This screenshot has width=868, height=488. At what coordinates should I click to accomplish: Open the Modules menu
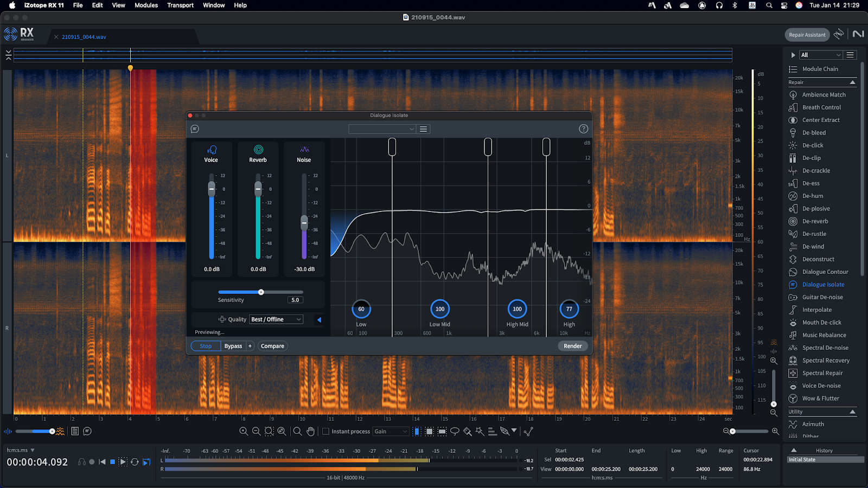[x=146, y=5]
